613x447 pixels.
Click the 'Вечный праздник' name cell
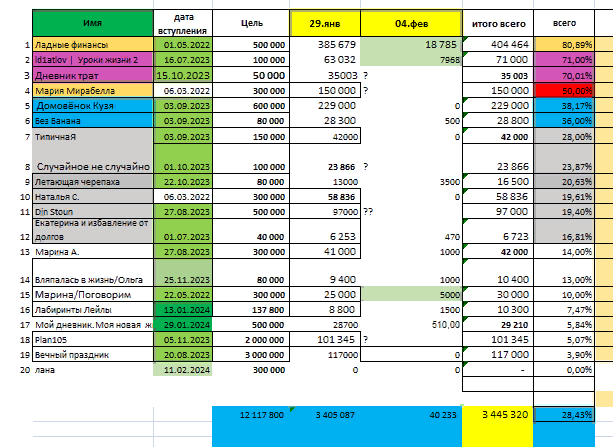[93, 355]
